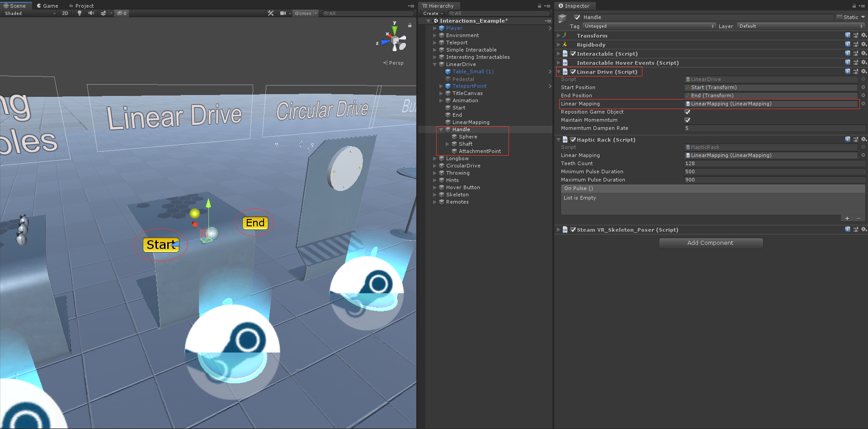Lock the scene view rotation padlock
This screenshot has width=868, height=429.
pos(410,25)
